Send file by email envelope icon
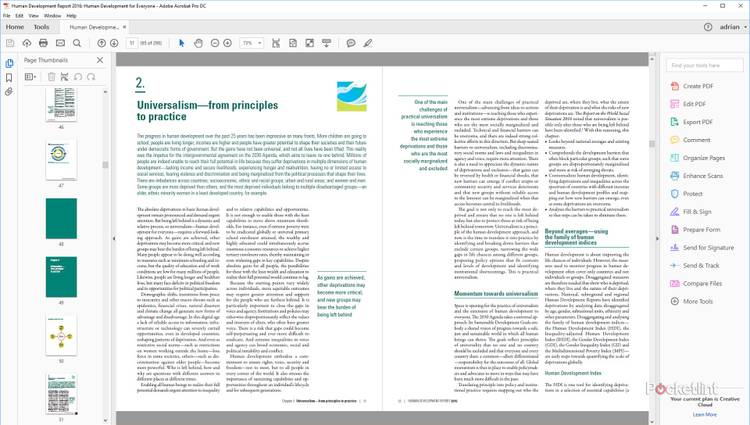Viewport: 750px width, 425px height. click(x=60, y=43)
